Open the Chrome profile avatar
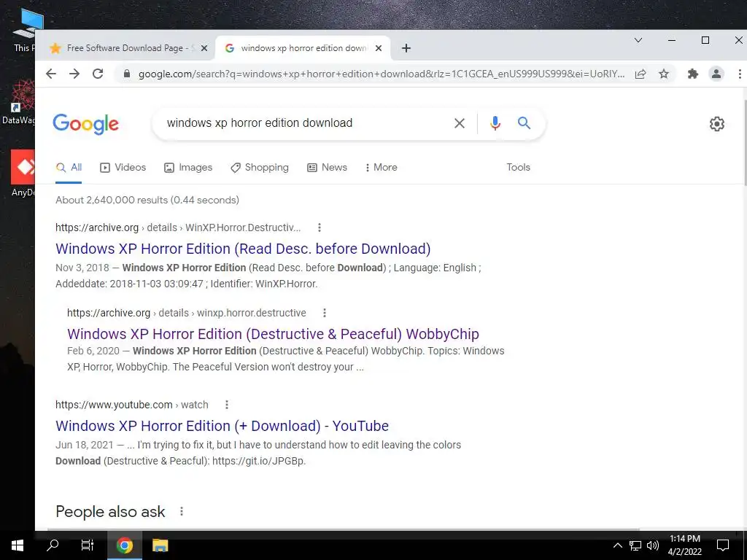747x560 pixels. (x=716, y=74)
